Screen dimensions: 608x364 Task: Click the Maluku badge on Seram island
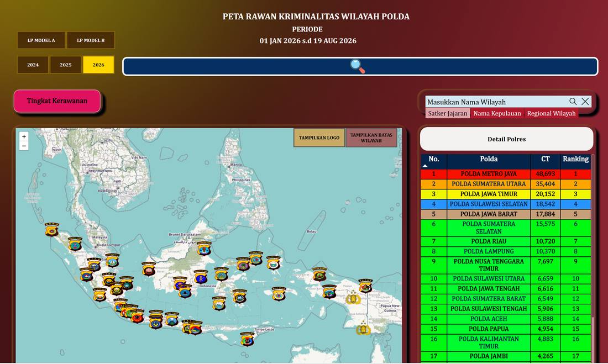pyautogui.click(x=279, y=294)
